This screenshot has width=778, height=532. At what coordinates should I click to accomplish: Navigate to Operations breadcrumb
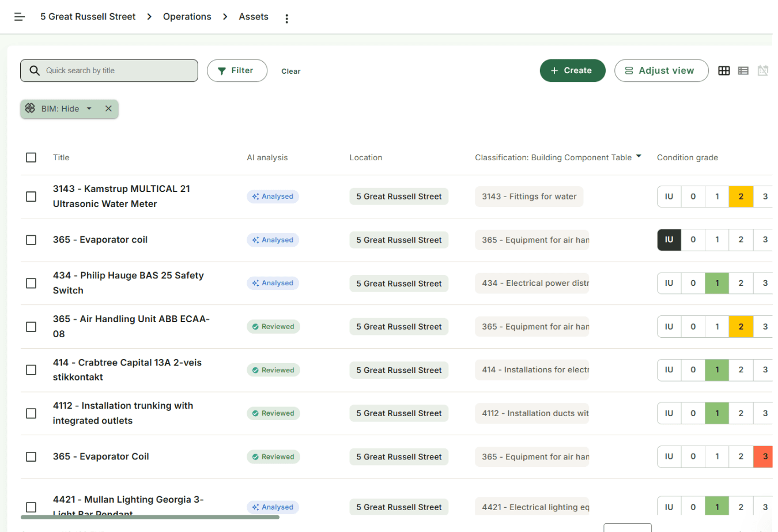[x=187, y=17]
